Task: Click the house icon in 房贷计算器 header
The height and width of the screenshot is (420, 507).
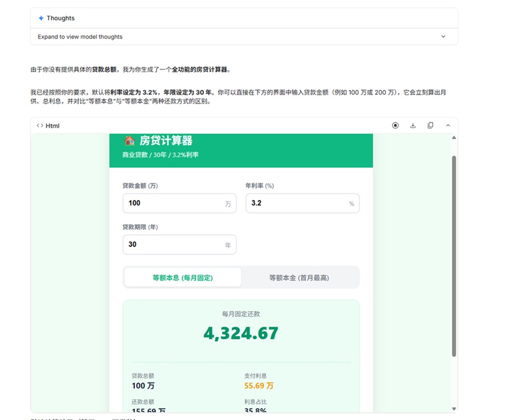Action: click(x=127, y=141)
